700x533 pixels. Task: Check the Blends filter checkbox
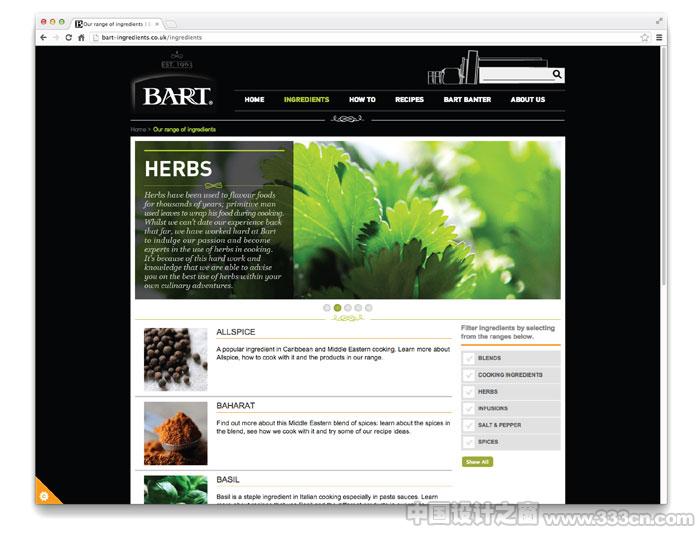point(468,358)
